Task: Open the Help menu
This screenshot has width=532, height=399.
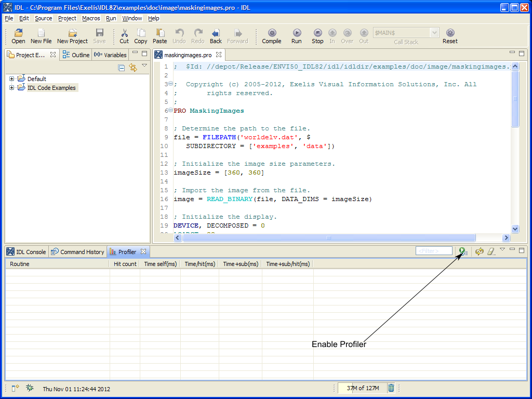Action: (153, 18)
